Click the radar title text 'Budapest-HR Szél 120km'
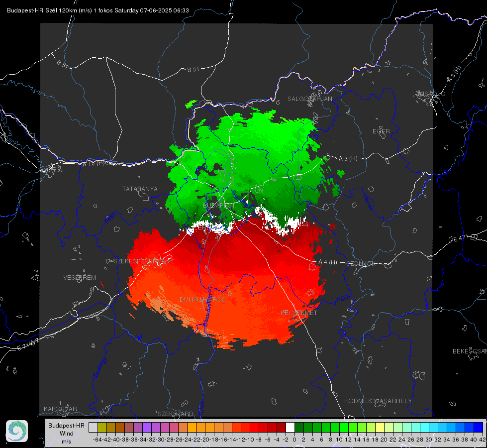The width and height of the screenshot is (487, 448). pyautogui.click(x=42, y=10)
